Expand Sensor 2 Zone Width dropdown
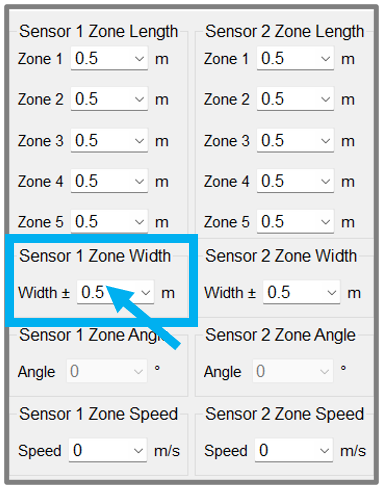The height and width of the screenshot is (488, 382). pos(301,292)
